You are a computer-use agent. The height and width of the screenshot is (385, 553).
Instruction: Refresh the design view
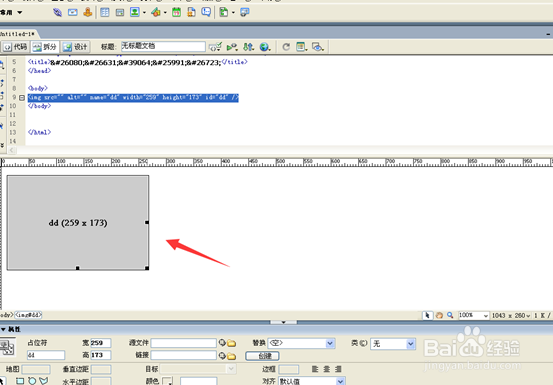(286, 47)
